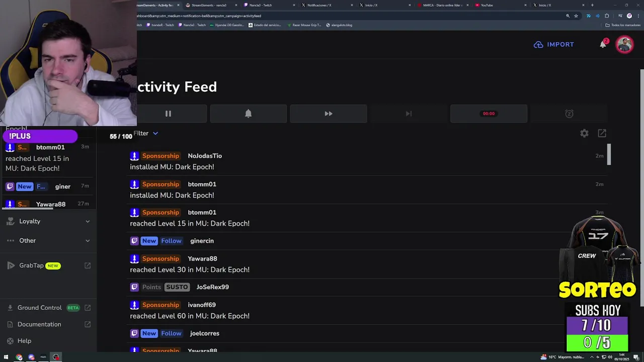This screenshot has width=644, height=362.
Task: Click btomm01 installed MU: Dark Epoch event
Action: click(367, 190)
